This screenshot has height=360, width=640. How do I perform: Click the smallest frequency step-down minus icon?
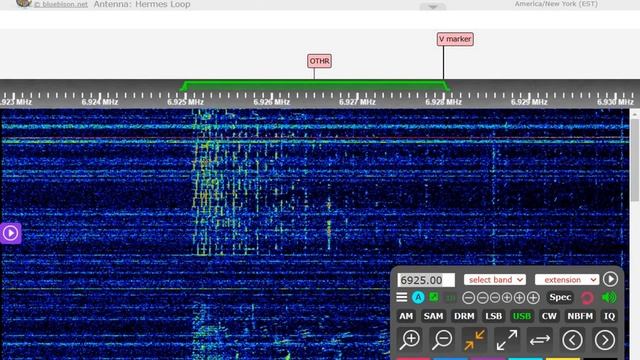495,298
